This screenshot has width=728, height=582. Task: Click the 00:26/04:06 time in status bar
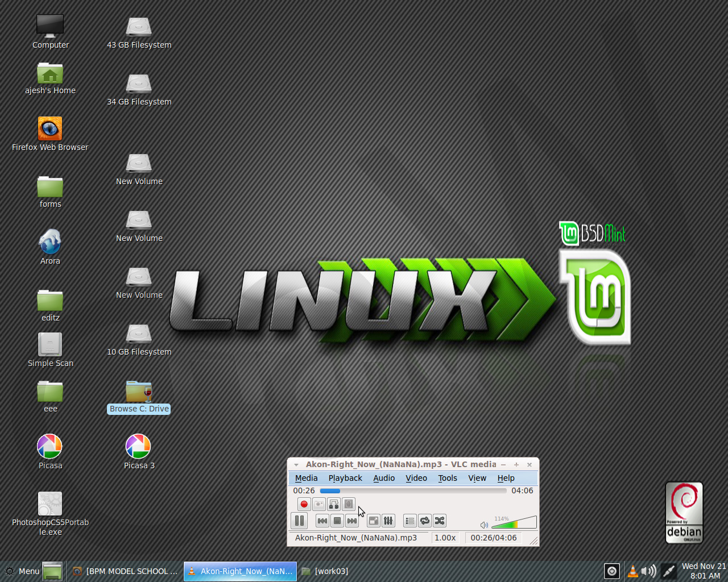pos(494,538)
